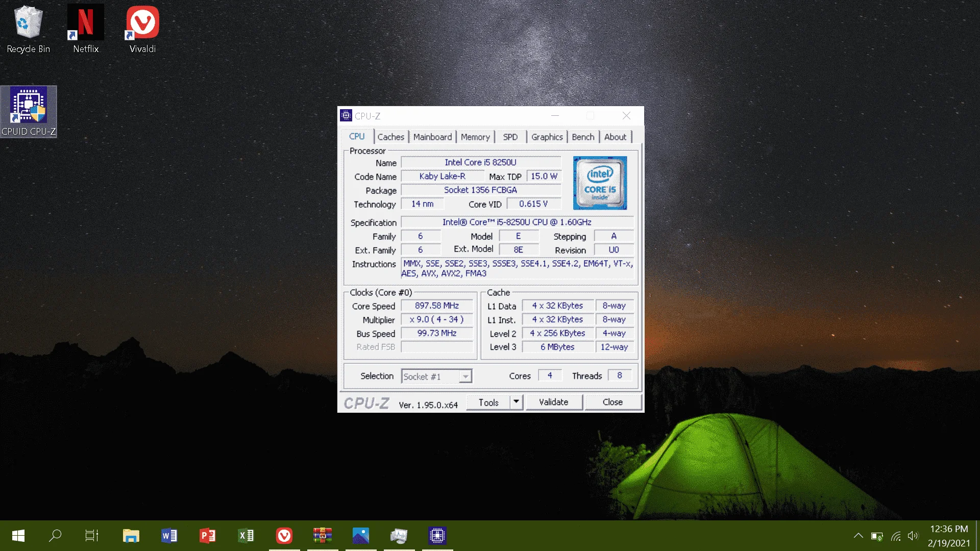The image size is (980, 551).
Task: Open the system monitor taskbar icon
Action: click(399, 536)
